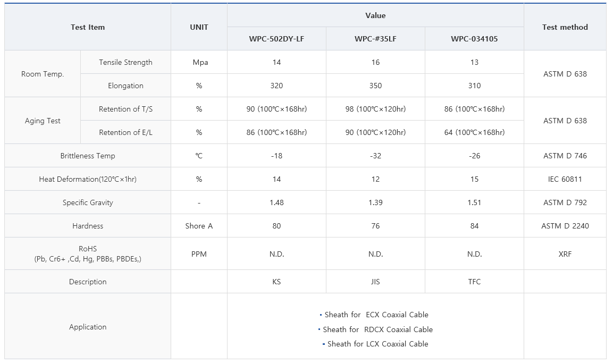Click the XRF test method cell

(565, 254)
